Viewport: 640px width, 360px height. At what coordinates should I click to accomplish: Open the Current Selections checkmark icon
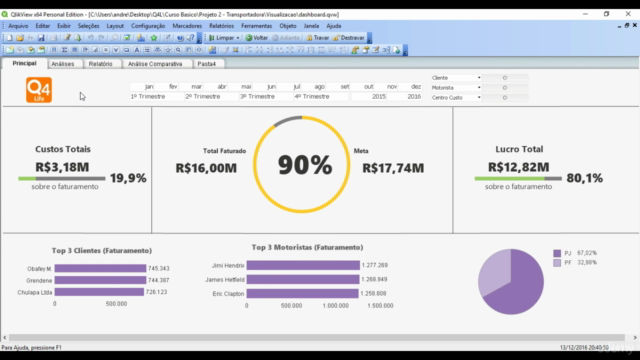127,38
